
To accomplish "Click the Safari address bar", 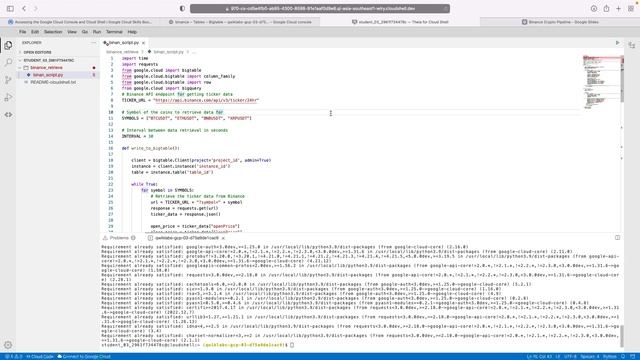I will click(320, 9).
